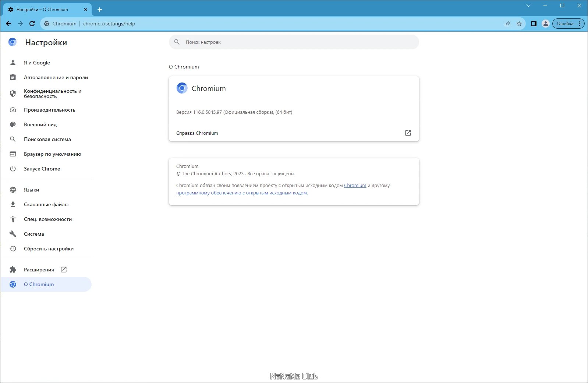Click the download icon beside Скачанные файлы
This screenshot has height=383, width=588.
coord(13,204)
